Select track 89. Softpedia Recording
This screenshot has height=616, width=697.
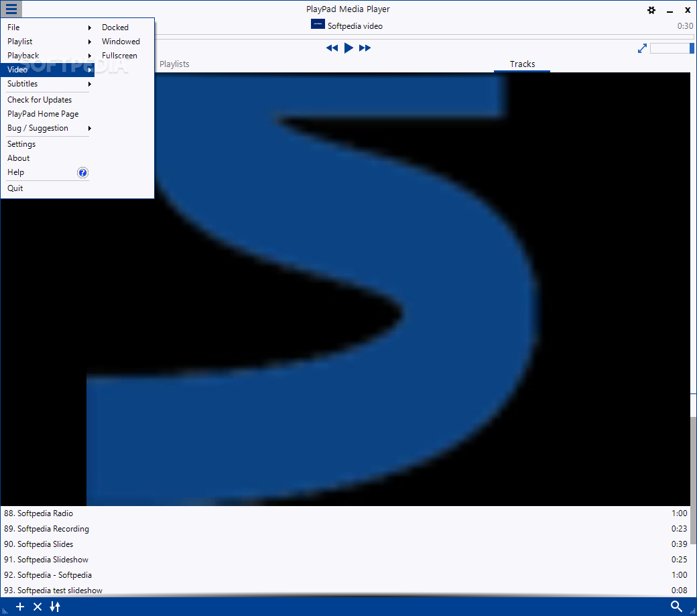(345, 529)
